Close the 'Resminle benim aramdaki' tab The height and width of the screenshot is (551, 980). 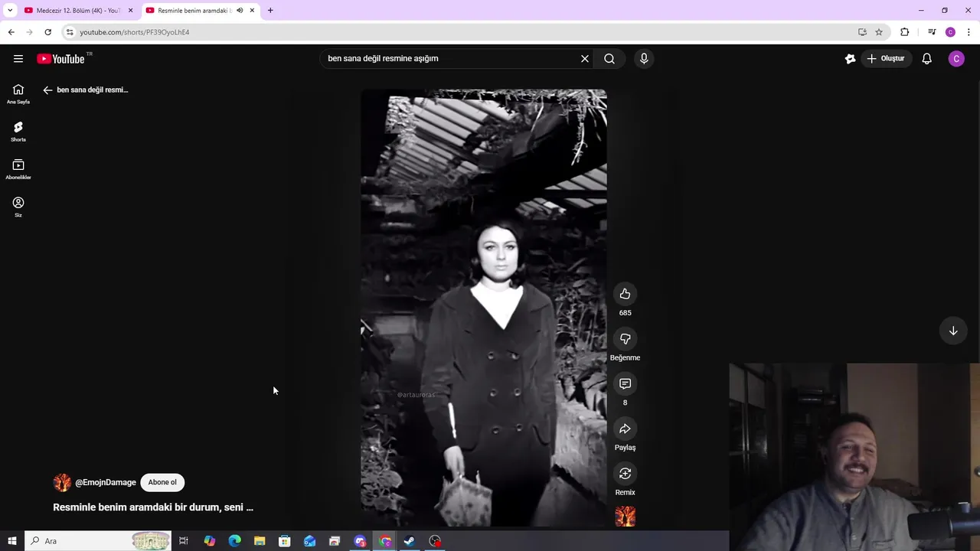click(252, 11)
